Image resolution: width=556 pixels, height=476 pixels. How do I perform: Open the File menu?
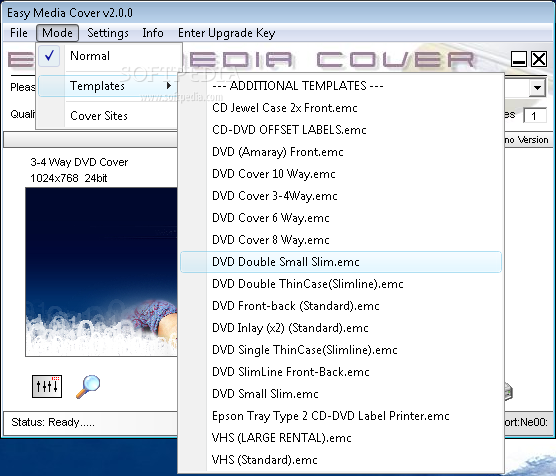click(19, 33)
